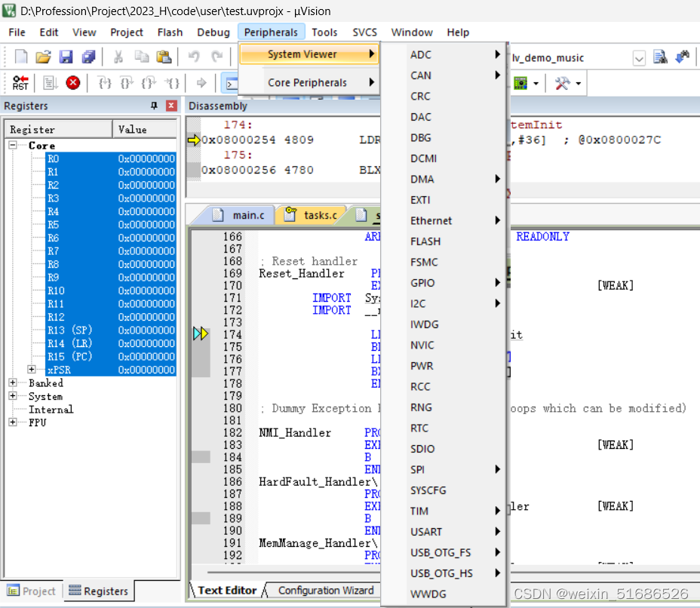700x608 pixels.
Task: Open dropdown arrow beside System Viewer board icon
Action: coord(536,83)
